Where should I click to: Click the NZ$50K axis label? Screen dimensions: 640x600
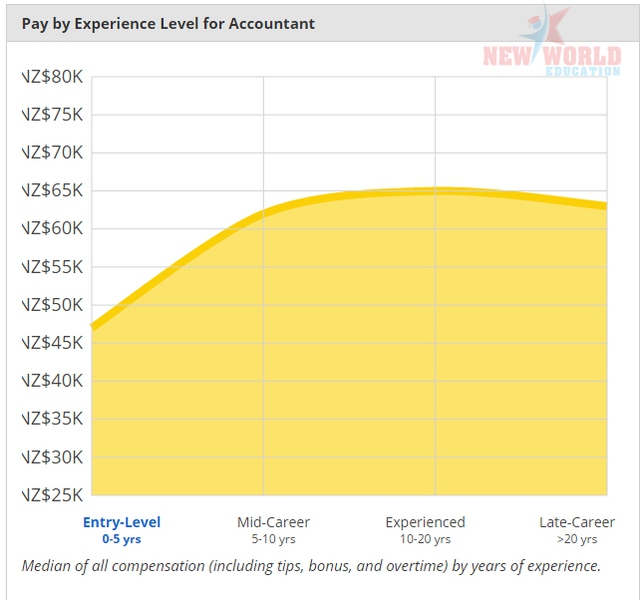(53, 305)
